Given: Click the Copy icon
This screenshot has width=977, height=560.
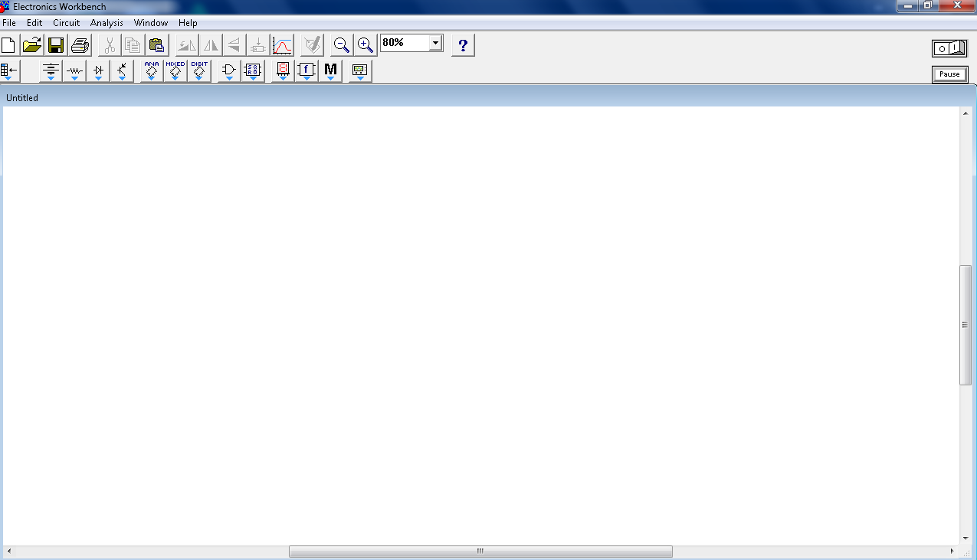Looking at the screenshot, I should (133, 45).
